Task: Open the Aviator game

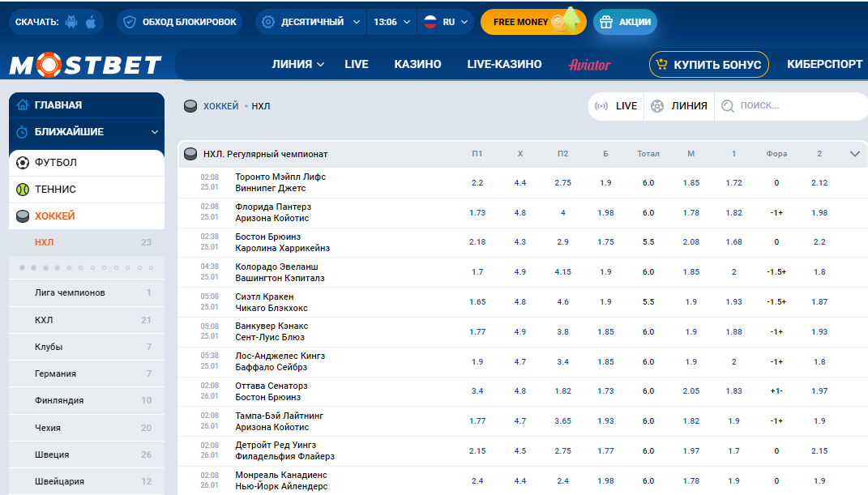Action: pyautogui.click(x=589, y=65)
